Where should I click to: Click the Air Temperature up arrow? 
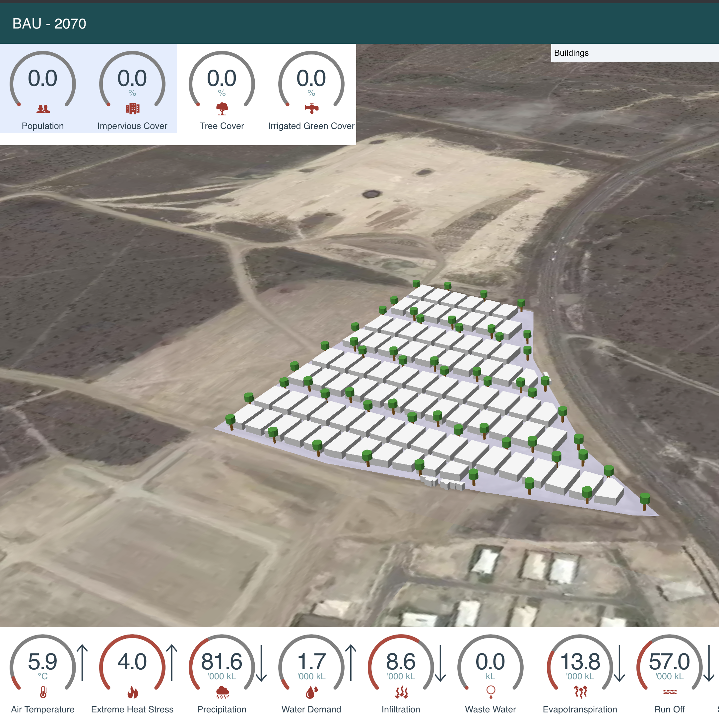(82, 663)
